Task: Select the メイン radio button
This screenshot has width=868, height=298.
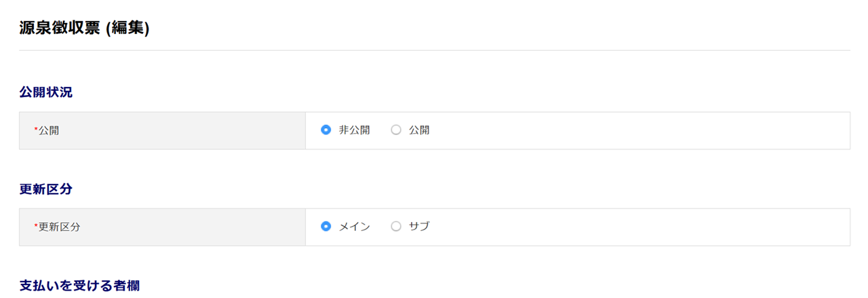Action: [325, 227]
